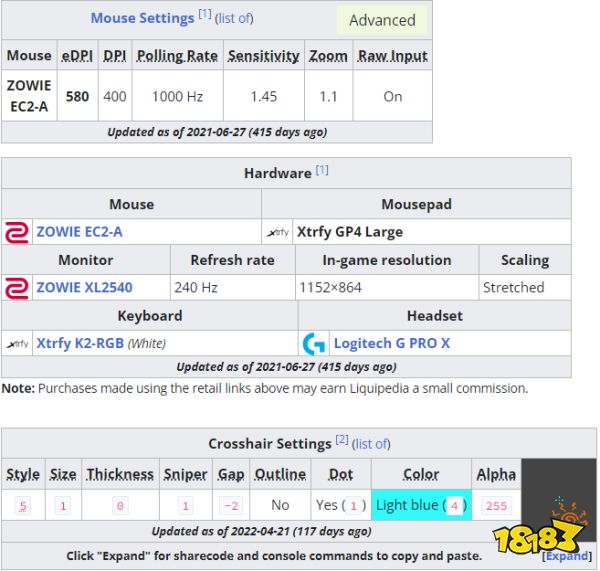Select the Raw Input value On
The height and width of the screenshot is (571, 600).
tap(393, 96)
